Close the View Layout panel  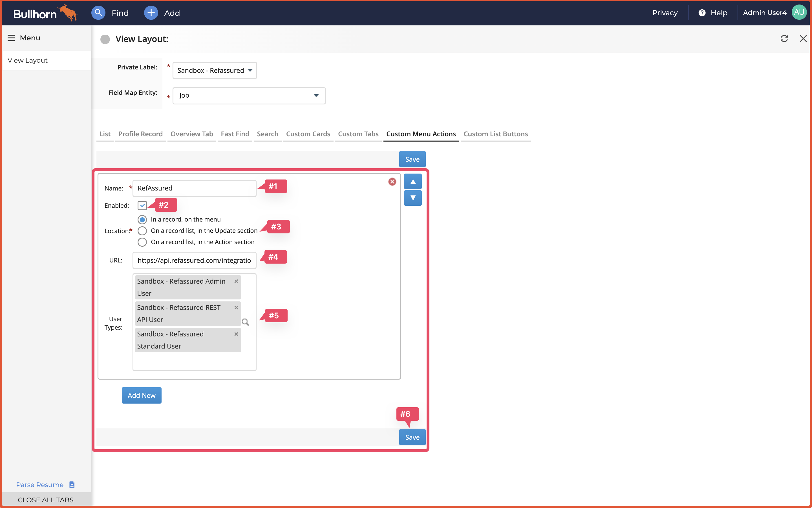[803, 39]
